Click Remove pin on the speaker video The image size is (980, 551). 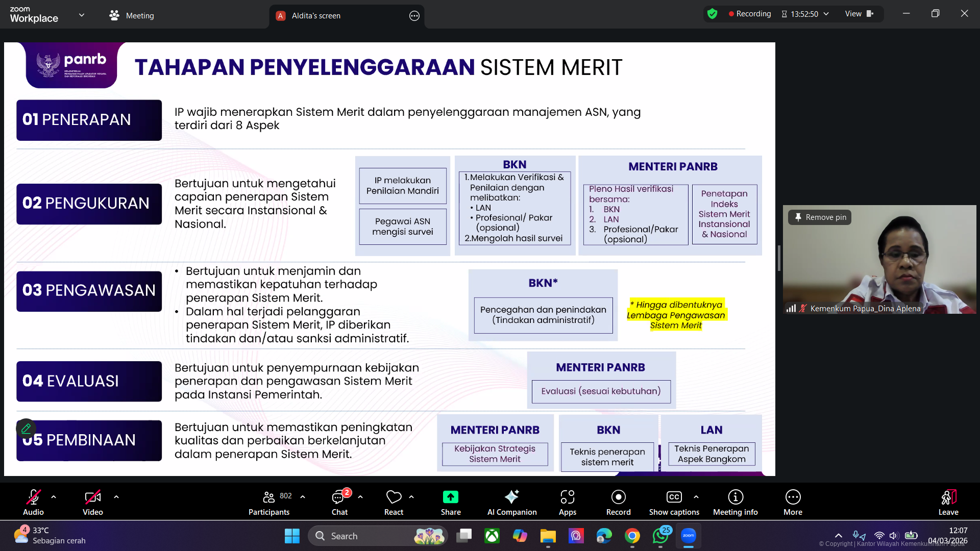pos(819,217)
